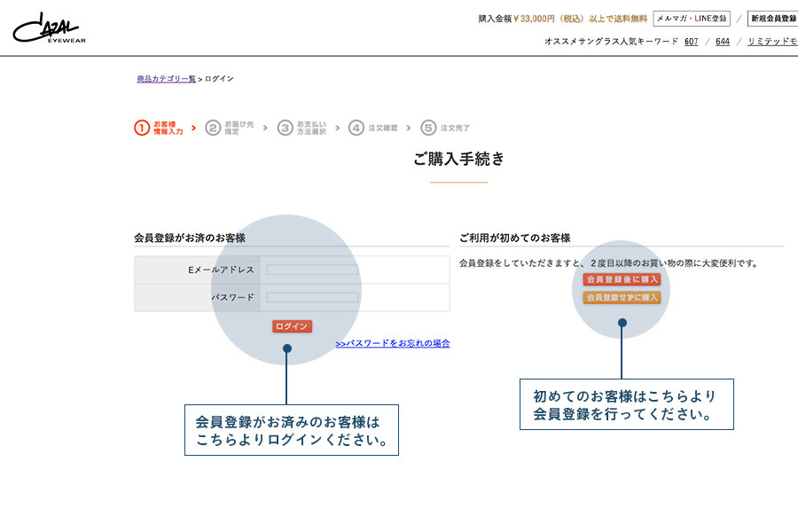Click ご利用が初めてのお客様 heading

(x=514, y=238)
